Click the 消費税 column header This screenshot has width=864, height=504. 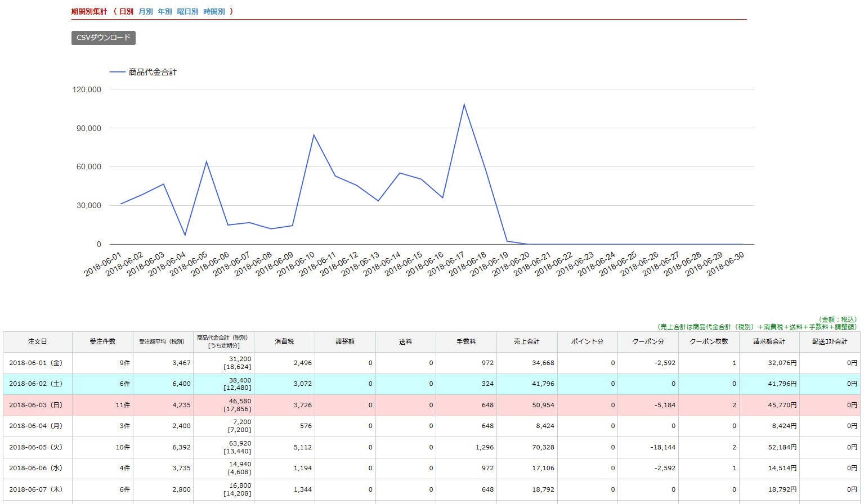click(284, 341)
